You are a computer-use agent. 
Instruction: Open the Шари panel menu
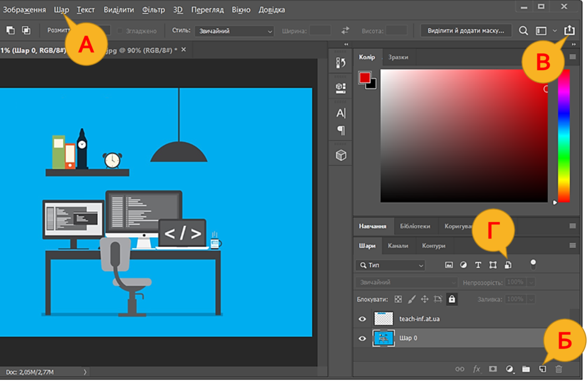point(572,246)
